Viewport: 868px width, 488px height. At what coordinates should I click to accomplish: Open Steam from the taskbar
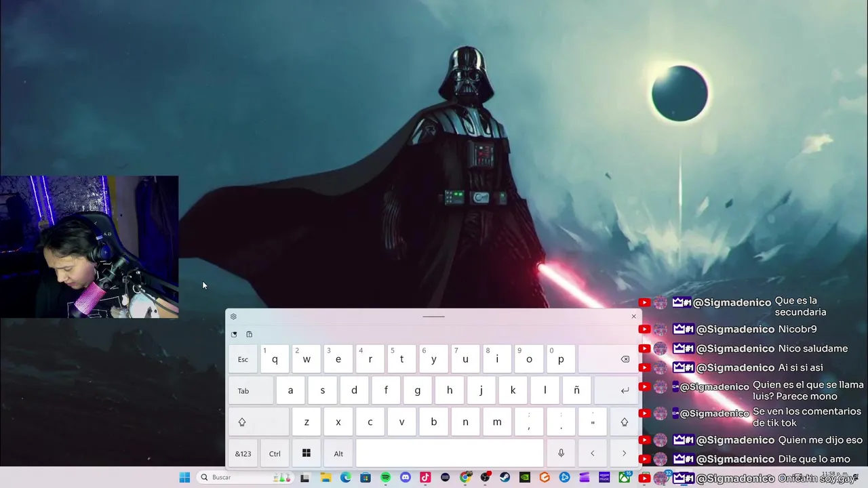click(505, 477)
